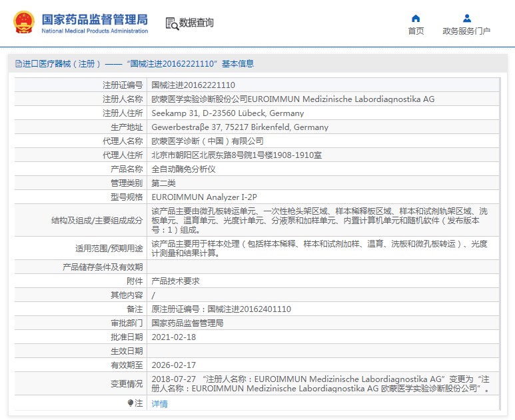Select registration number 国械注进20162221110 in table
This screenshot has height=420, width=515.
click(193, 85)
